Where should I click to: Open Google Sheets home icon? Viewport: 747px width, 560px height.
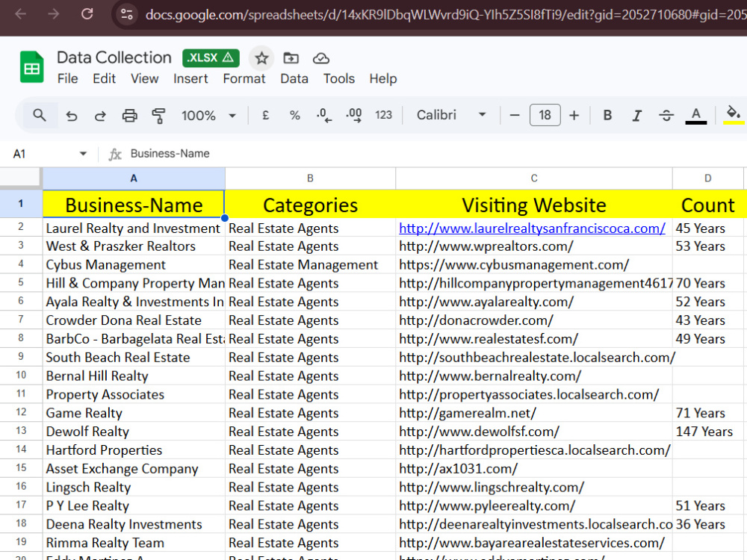click(x=31, y=67)
